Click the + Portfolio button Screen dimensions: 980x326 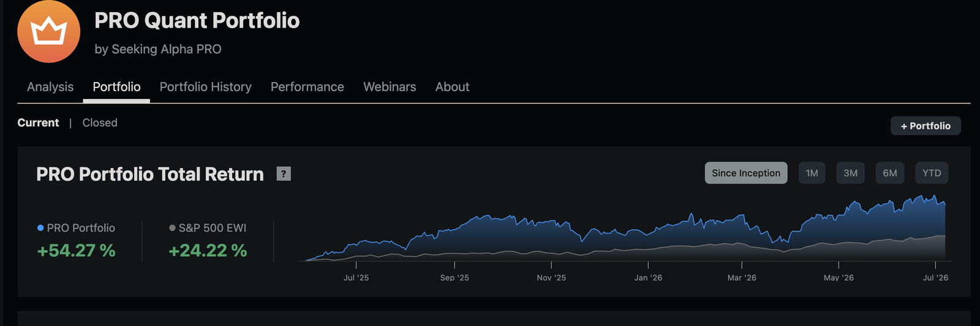pos(925,125)
